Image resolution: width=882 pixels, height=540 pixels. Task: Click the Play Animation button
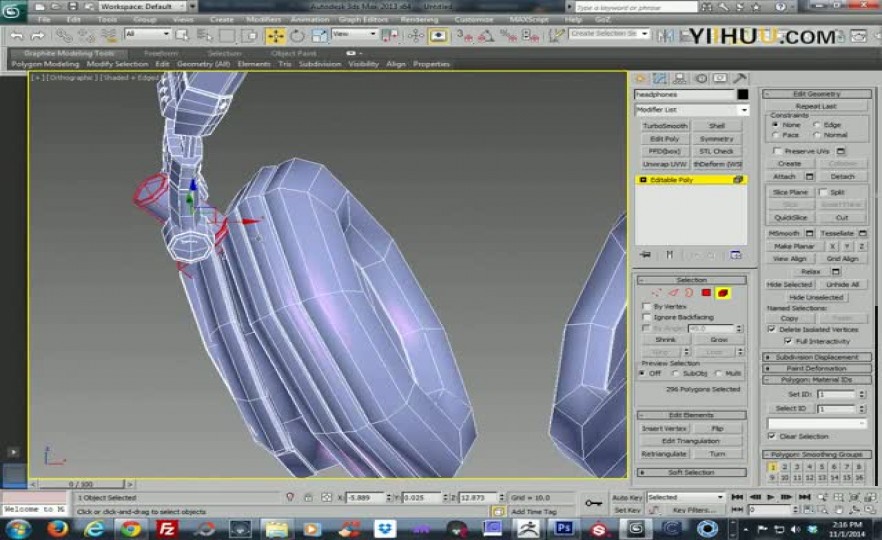coord(771,497)
